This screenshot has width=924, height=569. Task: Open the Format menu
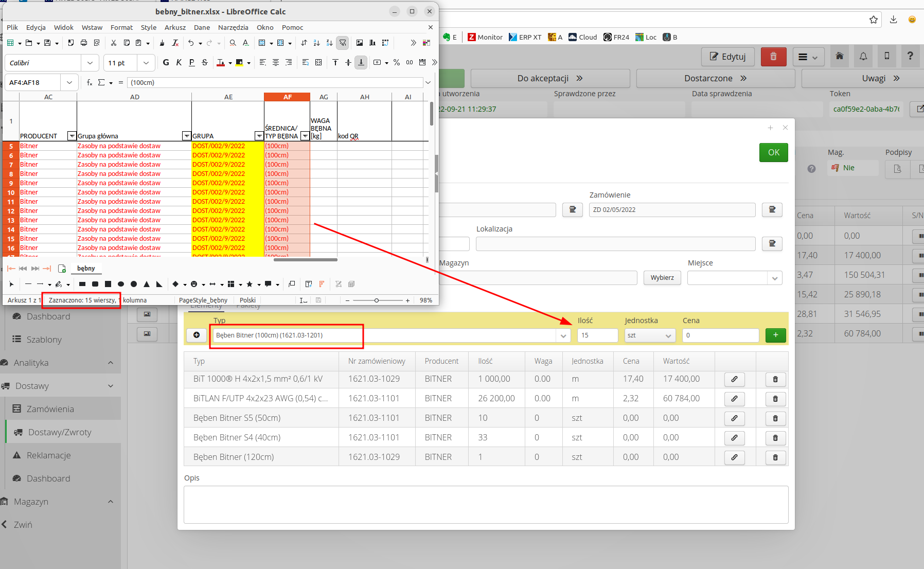point(121,27)
